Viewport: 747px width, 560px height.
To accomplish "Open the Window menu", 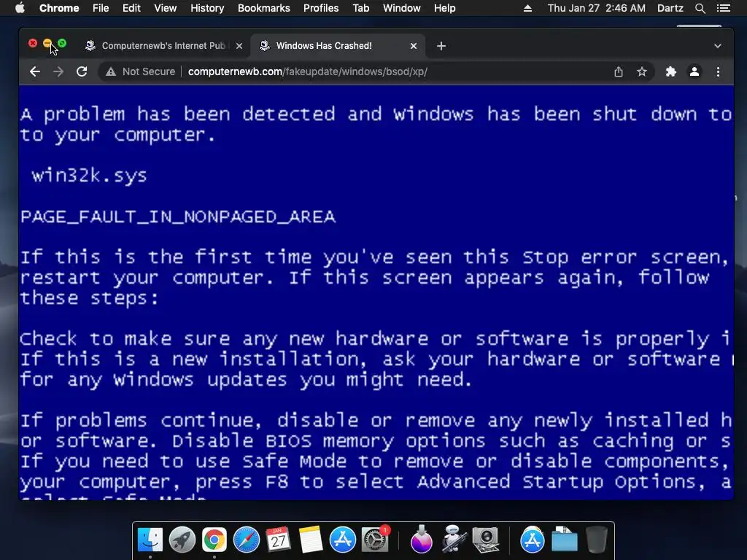I will coord(402,8).
